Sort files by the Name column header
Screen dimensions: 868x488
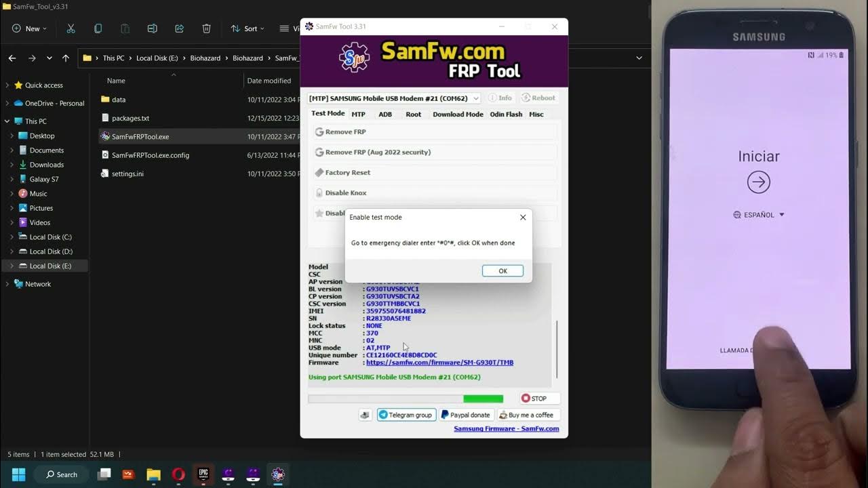[116, 81]
